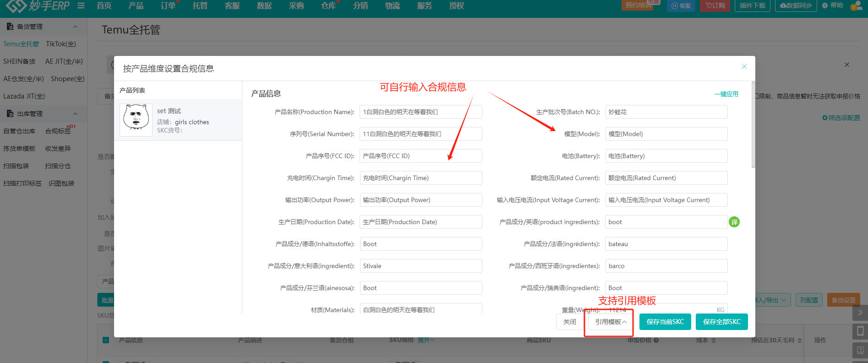Click the 充电时间(Chargin Time) field

[421, 178]
